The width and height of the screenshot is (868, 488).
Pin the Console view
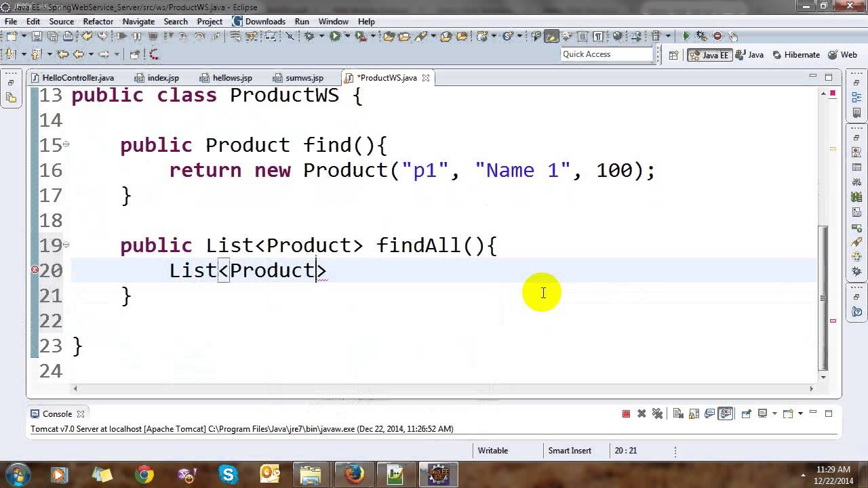pos(746,413)
